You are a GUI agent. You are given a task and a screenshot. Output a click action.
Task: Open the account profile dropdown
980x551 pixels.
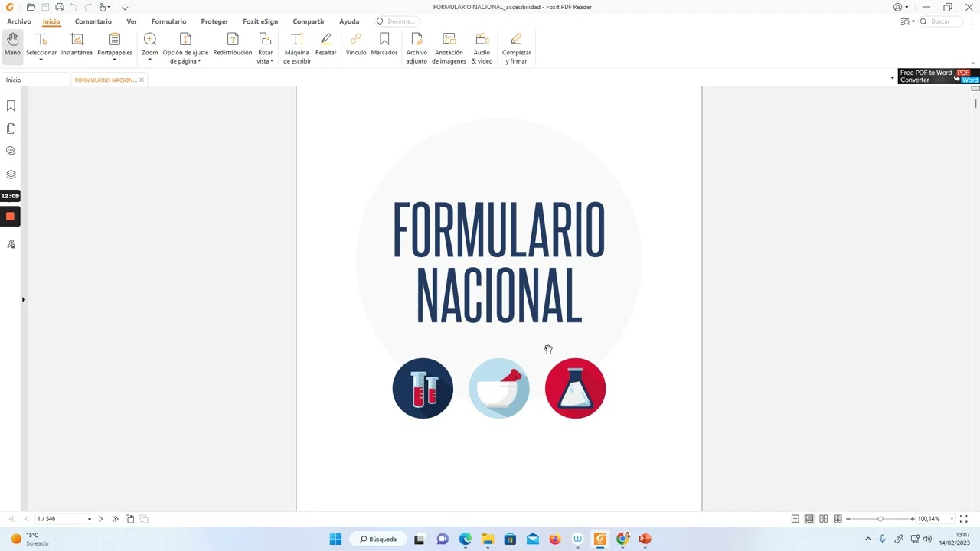900,7
